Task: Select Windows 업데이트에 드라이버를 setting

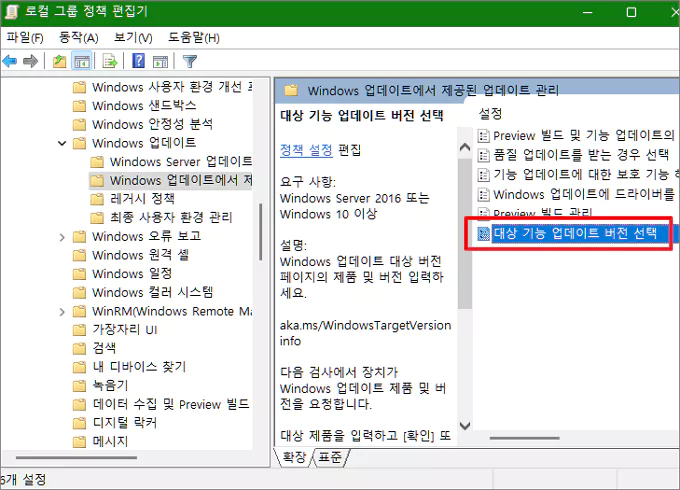Action: (584, 194)
